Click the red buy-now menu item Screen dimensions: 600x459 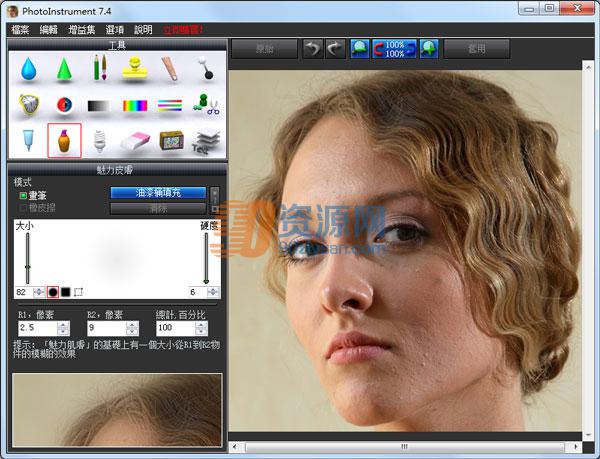pos(183,30)
